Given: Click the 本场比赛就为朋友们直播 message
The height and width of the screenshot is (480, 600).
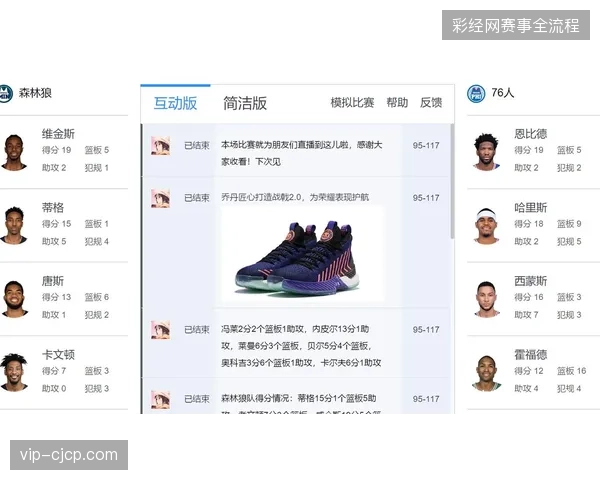Looking at the screenshot, I should [302, 153].
